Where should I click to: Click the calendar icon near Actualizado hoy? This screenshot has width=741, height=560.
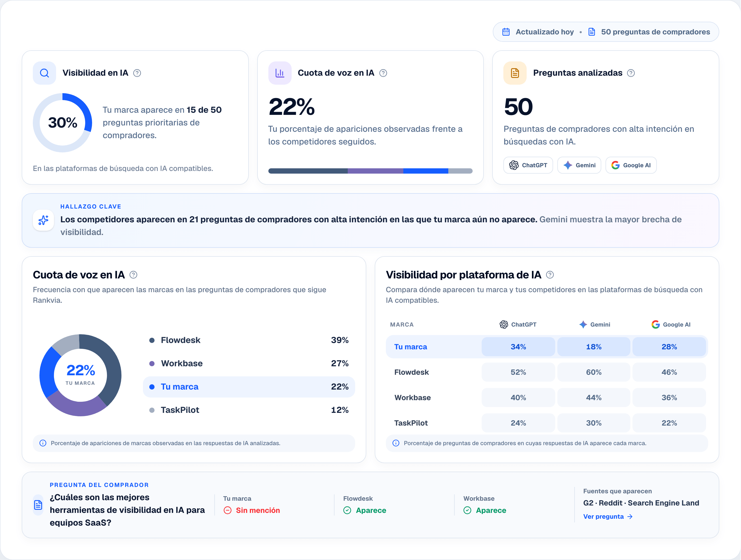[506, 32]
